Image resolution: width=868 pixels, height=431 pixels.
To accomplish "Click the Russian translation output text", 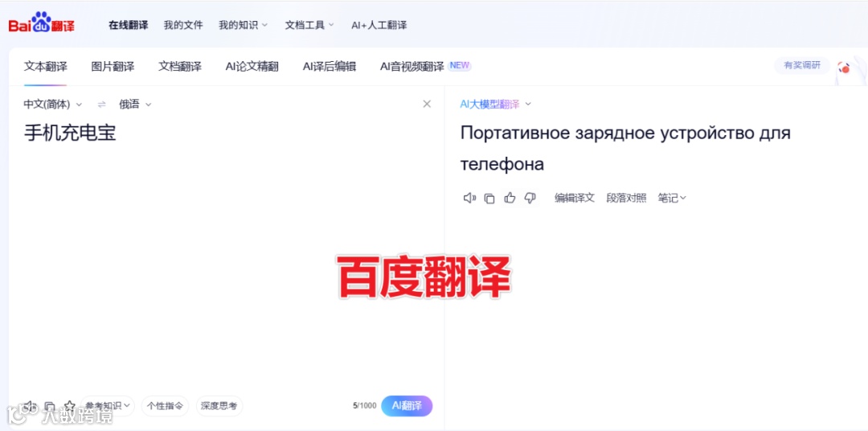I will pyautogui.click(x=626, y=149).
